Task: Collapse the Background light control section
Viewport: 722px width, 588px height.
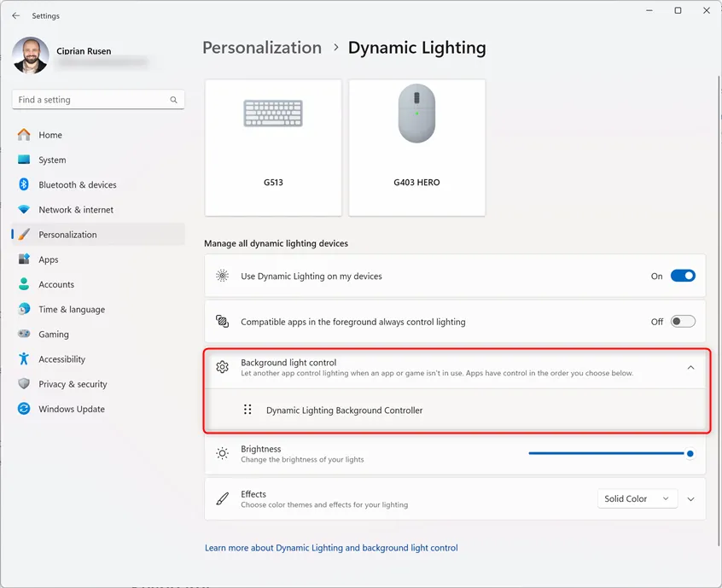Action: [690, 367]
